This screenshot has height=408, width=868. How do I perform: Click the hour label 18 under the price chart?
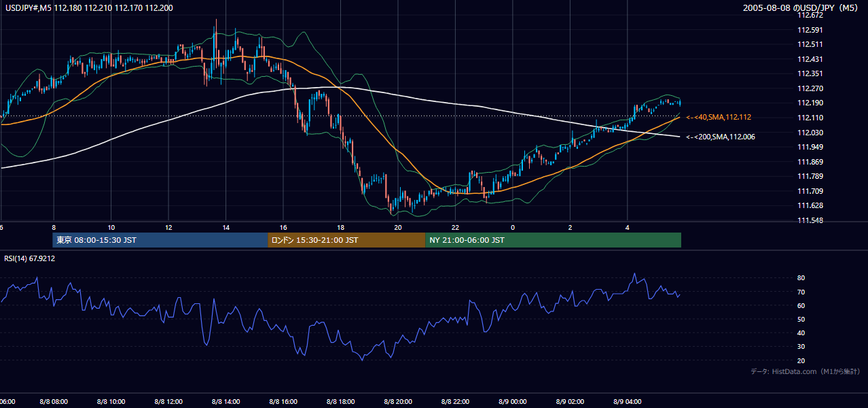pyautogui.click(x=340, y=227)
